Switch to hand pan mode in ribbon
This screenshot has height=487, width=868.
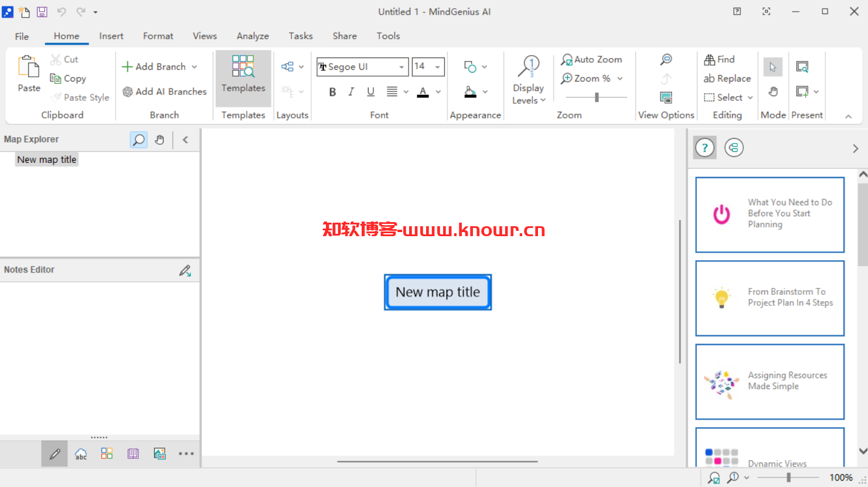(x=773, y=91)
